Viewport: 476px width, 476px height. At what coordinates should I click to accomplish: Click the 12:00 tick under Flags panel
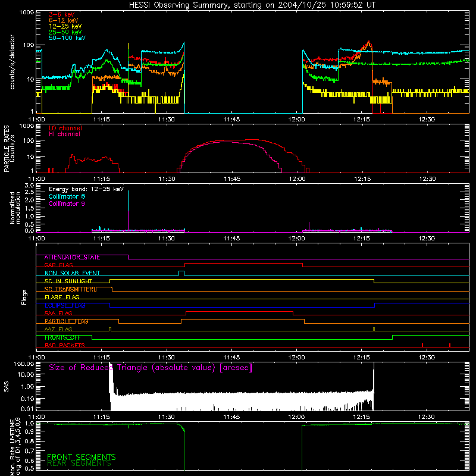[296, 358]
